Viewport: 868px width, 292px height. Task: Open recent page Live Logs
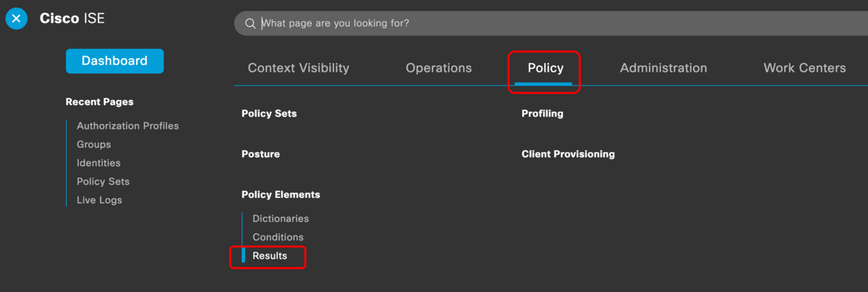99,200
